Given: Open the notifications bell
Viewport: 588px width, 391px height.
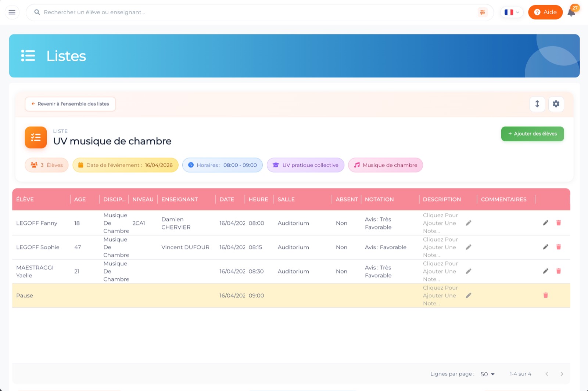Looking at the screenshot, I should (571, 12).
